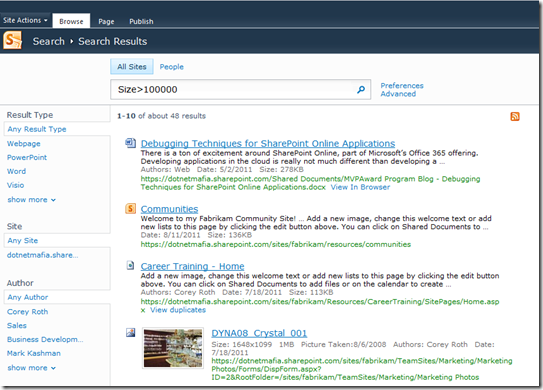Switch to the People search tab
The height and width of the screenshot is (390, 543).
tap(171, 67)
